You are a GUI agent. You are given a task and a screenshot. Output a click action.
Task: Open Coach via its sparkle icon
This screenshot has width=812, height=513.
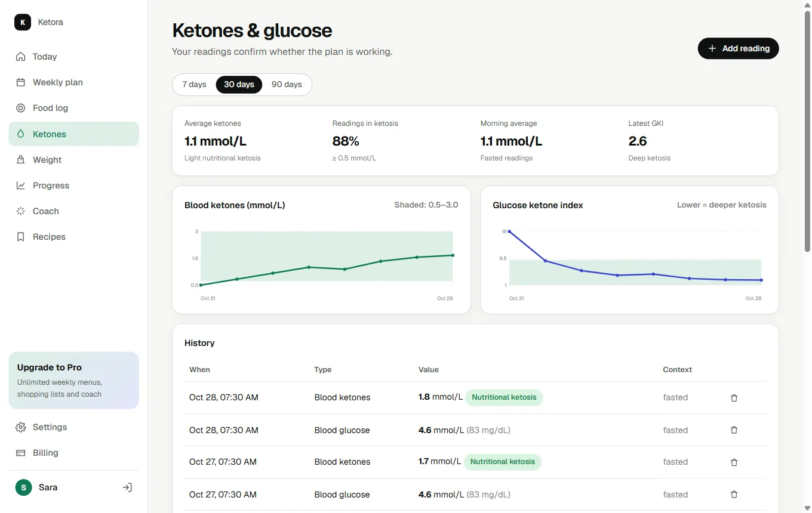pyautogui.click(x=21, y=211)
